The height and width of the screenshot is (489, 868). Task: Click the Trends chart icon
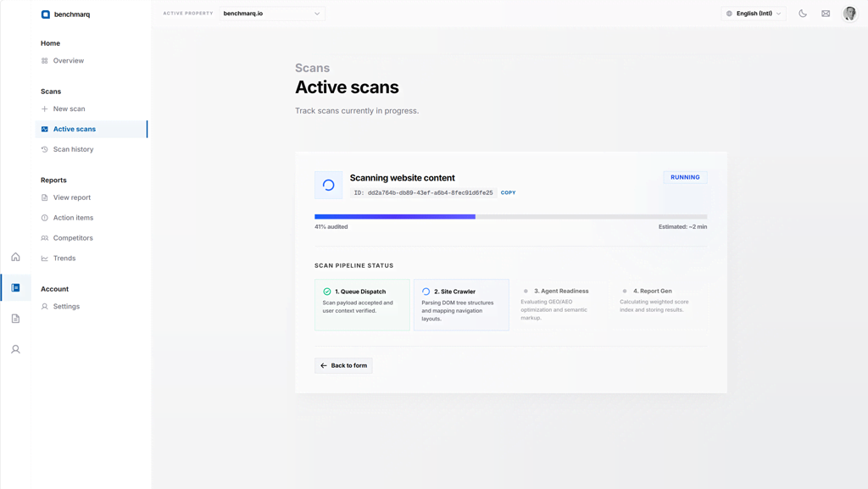point(44,258)
